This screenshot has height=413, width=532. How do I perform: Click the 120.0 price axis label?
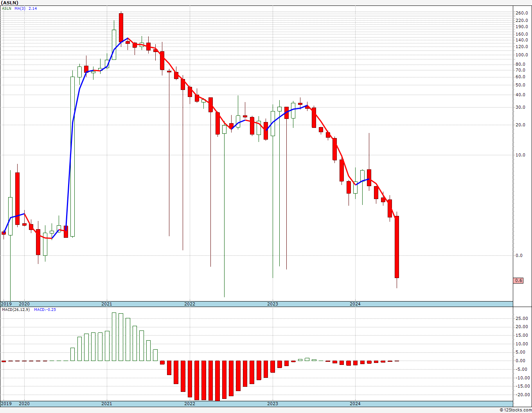tap(521, 47)
